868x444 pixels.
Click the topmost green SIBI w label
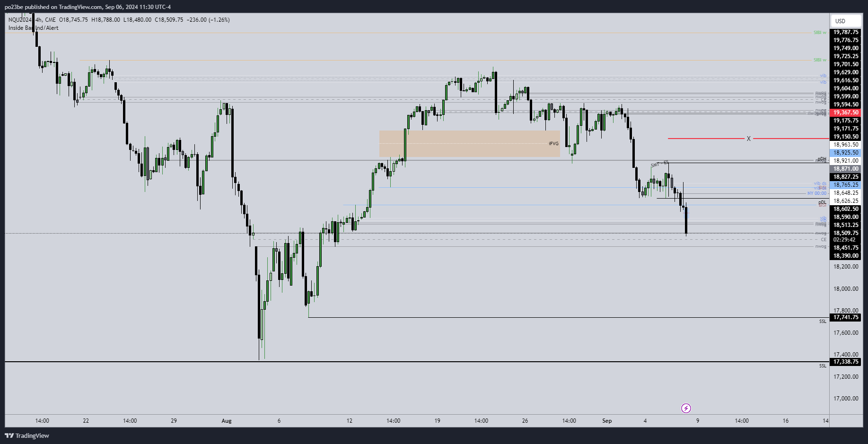pyautogui.click(x=820, y=33)
